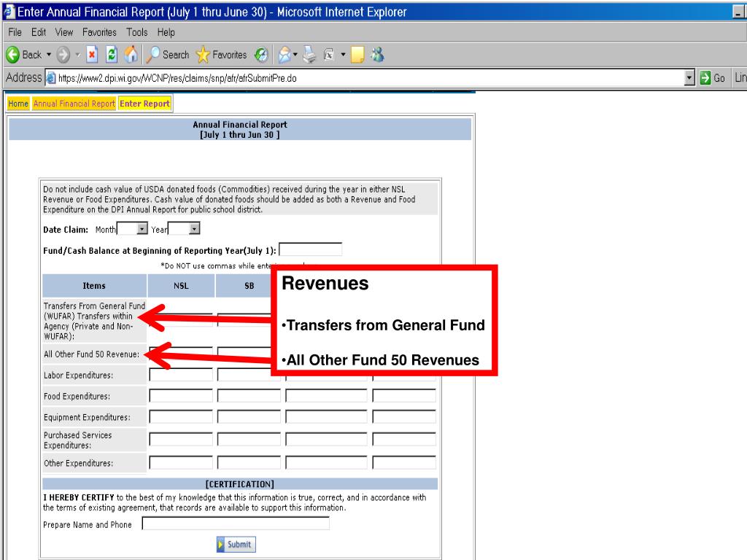Open the Help menu
747x560 pixels.
166,32
